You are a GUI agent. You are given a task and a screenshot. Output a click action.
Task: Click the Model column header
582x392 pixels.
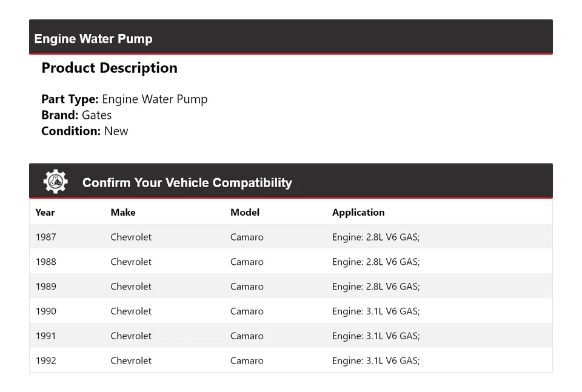click(x=245, y=212)
